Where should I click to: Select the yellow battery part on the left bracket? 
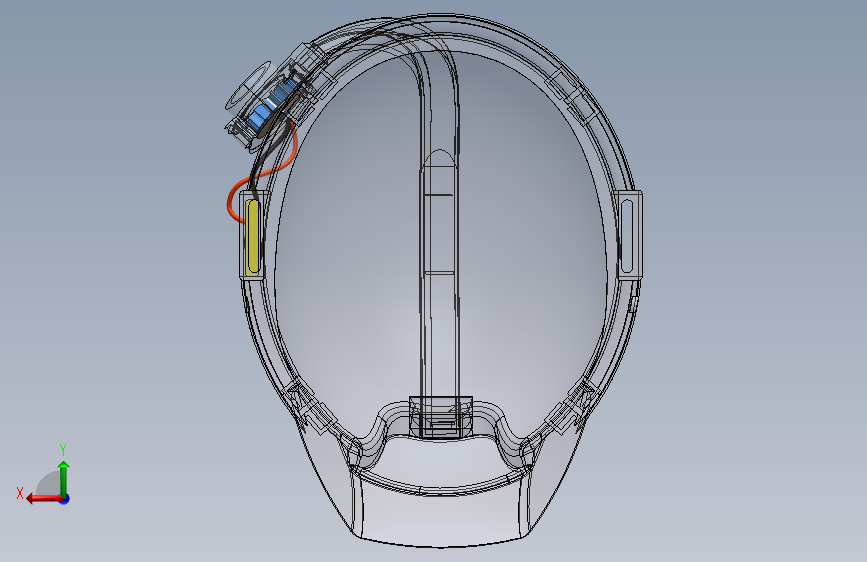[x=252, y=237]
